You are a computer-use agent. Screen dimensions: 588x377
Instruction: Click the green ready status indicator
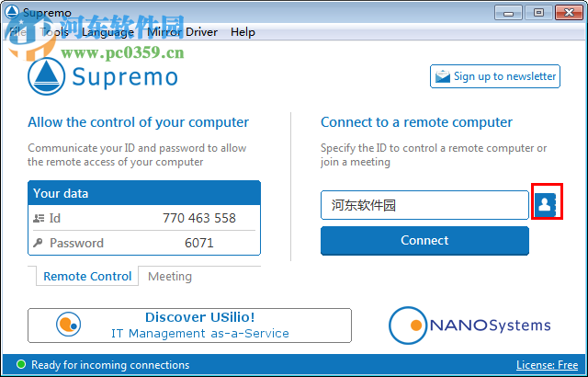[x=21, y=364]
